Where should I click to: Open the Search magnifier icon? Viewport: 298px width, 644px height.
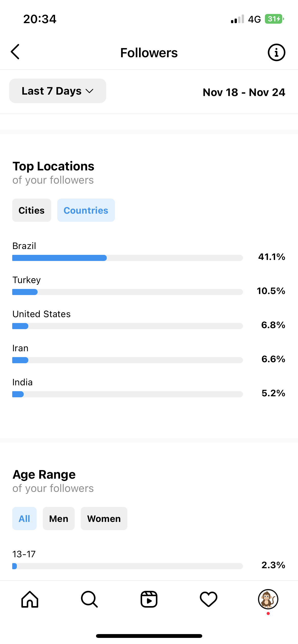[x=89, y=599]
